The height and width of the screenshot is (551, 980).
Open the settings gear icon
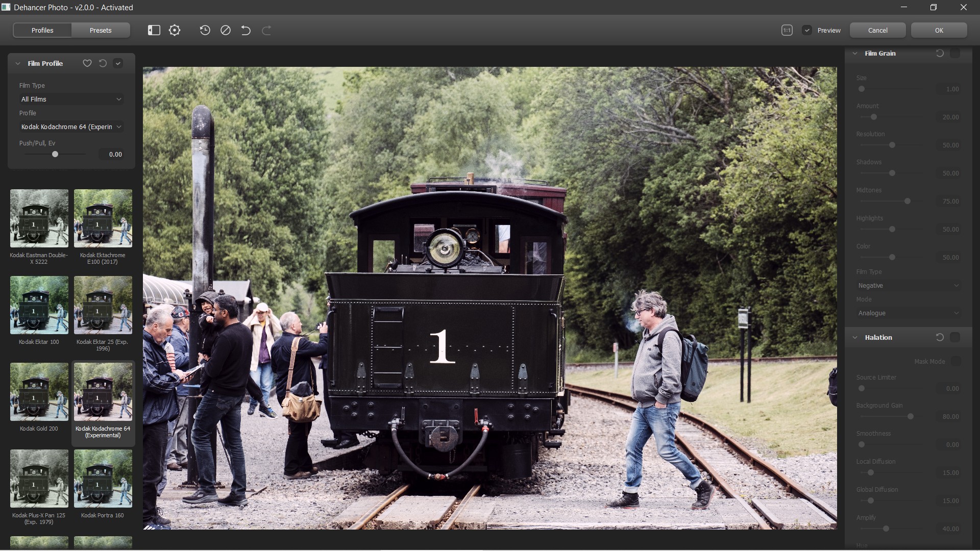[x=174, y=30]
